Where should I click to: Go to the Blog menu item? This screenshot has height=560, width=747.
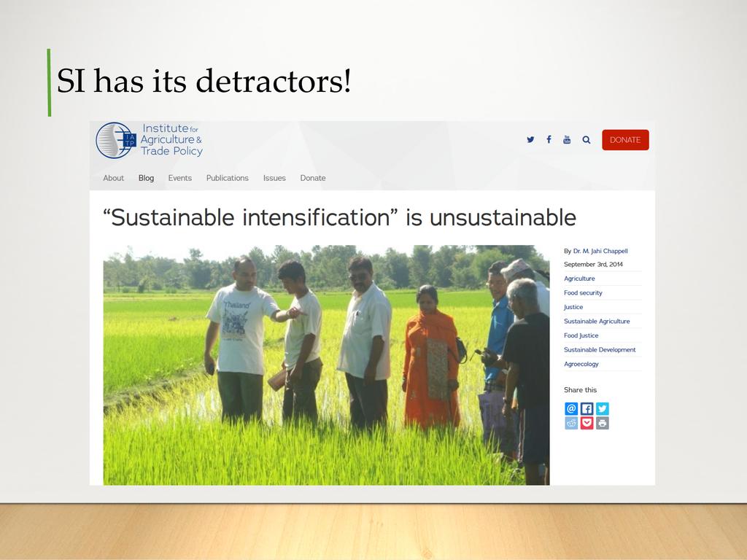[146, 178]
